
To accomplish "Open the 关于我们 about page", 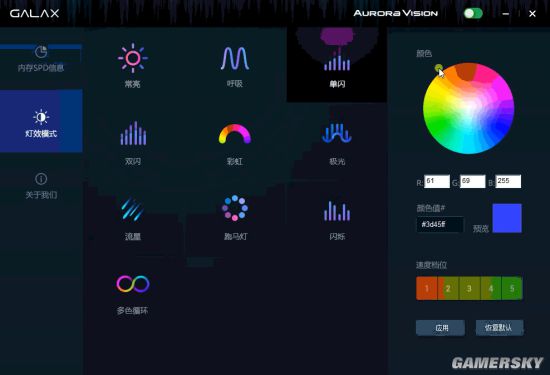I will tap(41, 186).
